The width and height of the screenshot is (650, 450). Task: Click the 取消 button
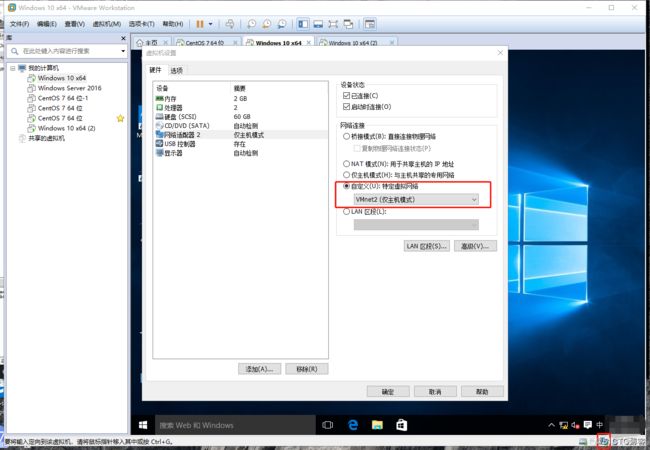[435, 392]
